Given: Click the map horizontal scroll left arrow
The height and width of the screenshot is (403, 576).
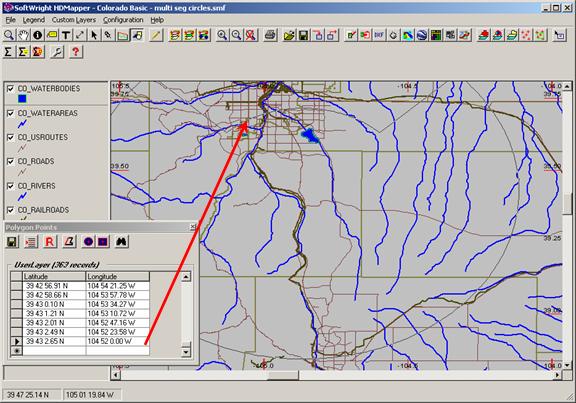Looking at the screenshot, I should pyautogui.click(x=115, y=375).
